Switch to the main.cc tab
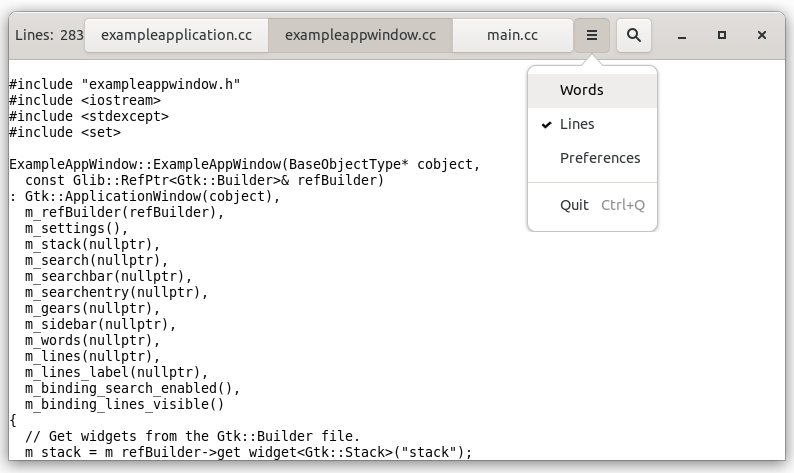Viewport: 794px width, 473px height. point(512,35)
